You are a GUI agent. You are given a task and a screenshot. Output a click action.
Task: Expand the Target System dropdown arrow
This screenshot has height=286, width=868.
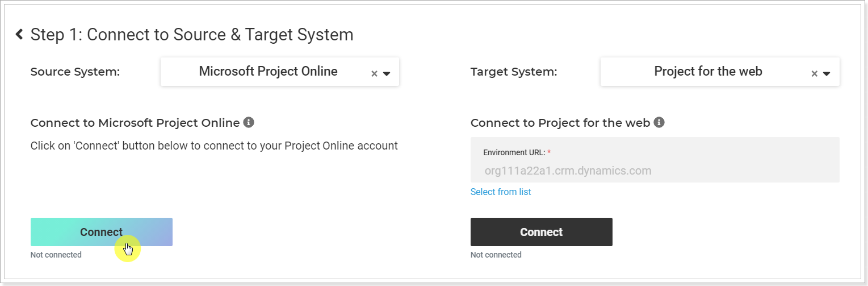[827, 73]
